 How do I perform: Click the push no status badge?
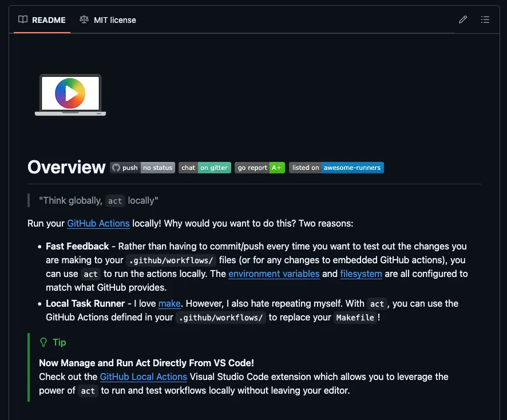[142, 168]
